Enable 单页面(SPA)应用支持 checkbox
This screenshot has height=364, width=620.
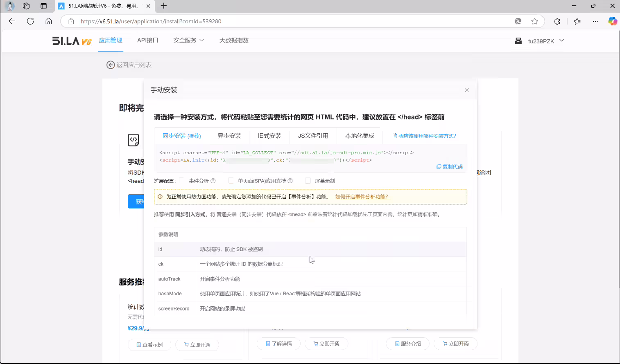coord(231,181)
